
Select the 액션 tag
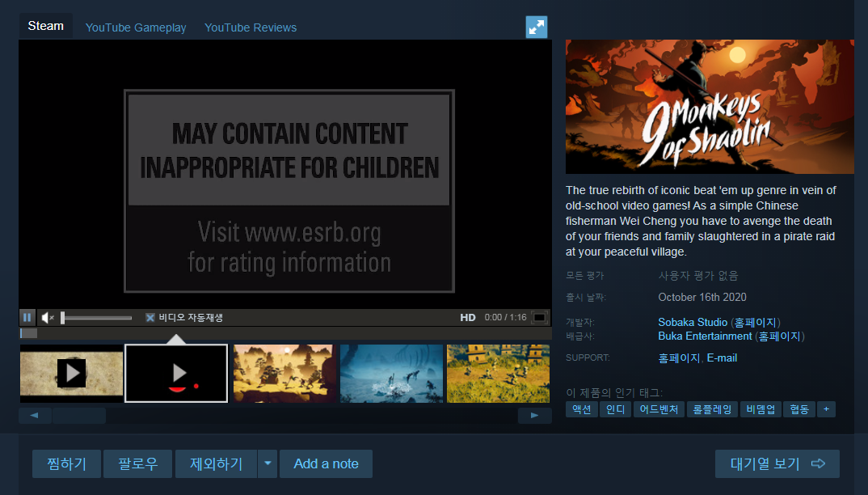pos(582,409)
